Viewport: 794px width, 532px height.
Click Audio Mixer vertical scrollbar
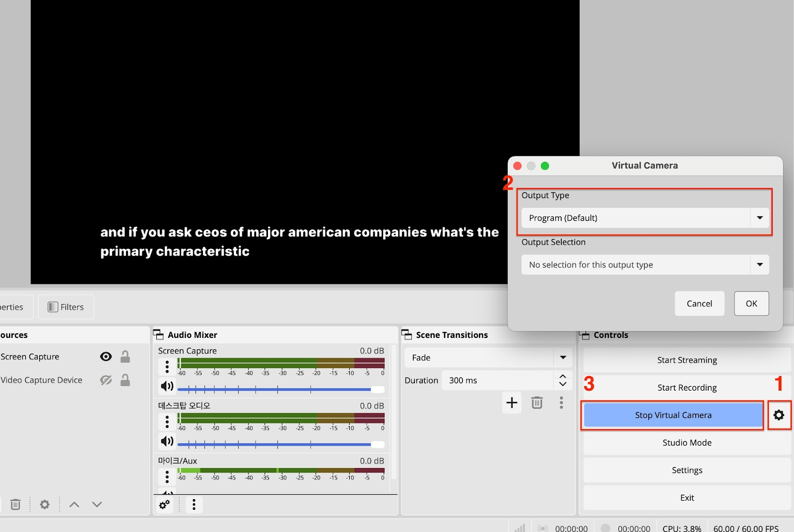394,412
